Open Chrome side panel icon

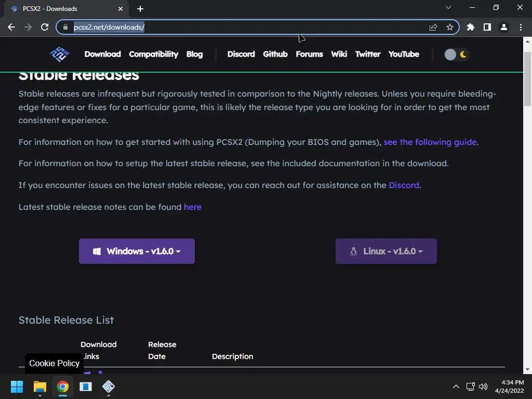pos(487,27)
